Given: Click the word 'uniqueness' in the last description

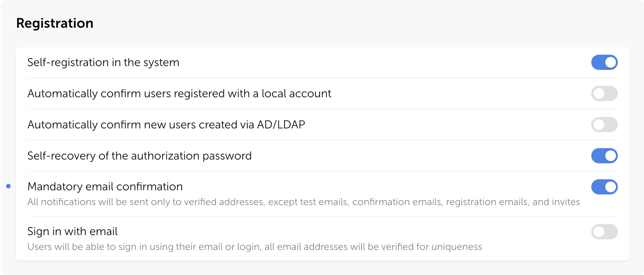Looking at the screenshot, I should (457, 247).
